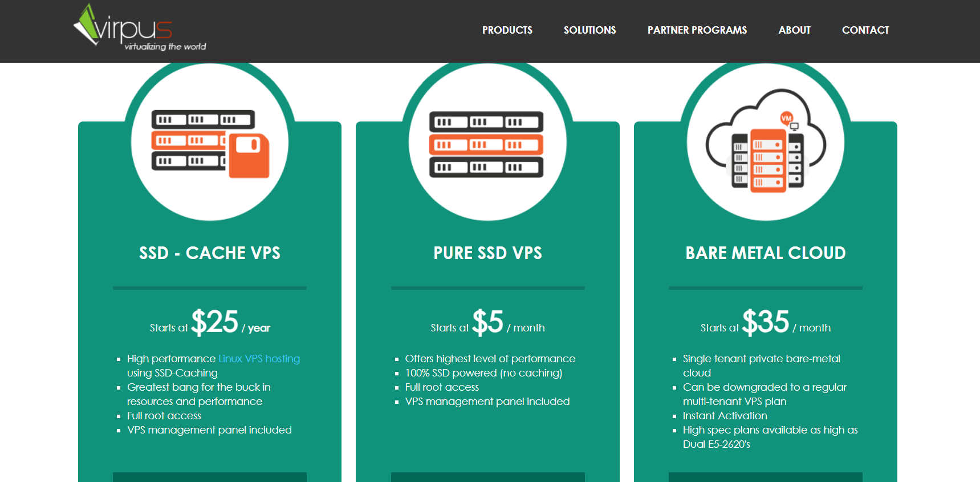Go to Partner Programs page
Screen dimensions: 980x482
(x=697, y=30)
